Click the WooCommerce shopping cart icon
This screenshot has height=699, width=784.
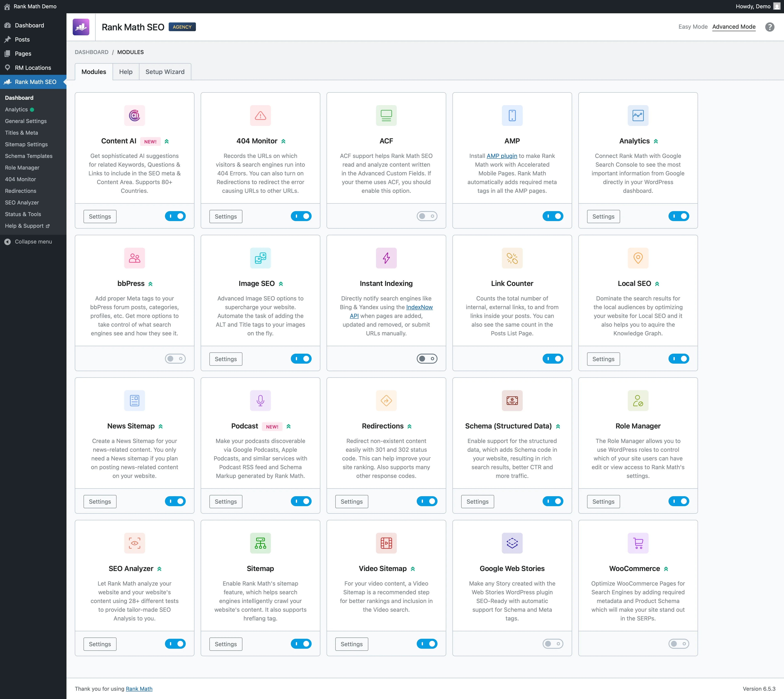click(638, 543)
